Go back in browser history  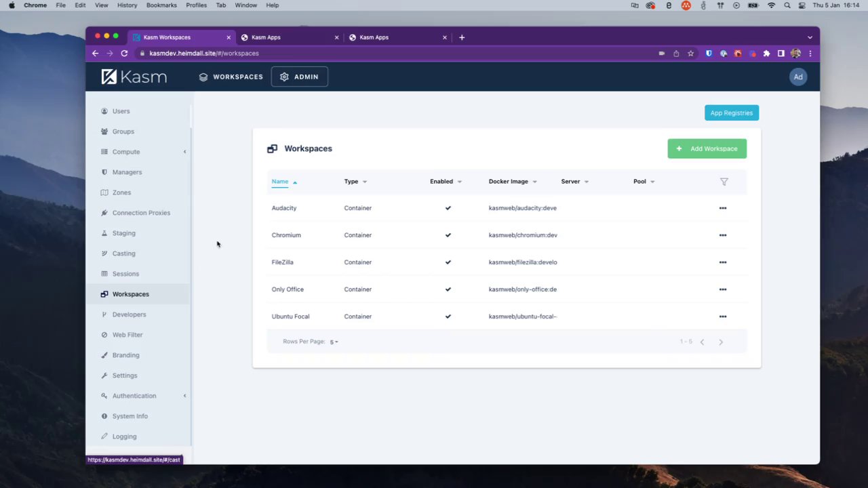pyautogui.click(x=95, y=53)
